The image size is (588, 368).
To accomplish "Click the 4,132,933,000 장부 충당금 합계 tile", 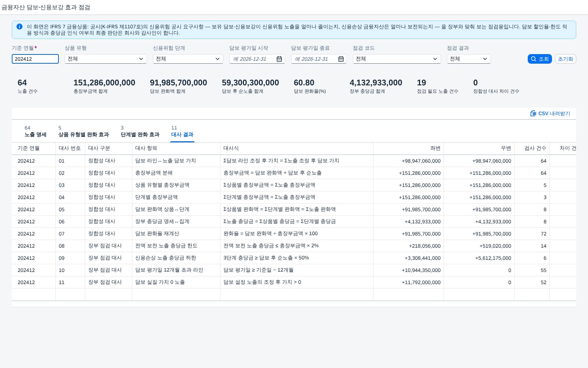I will pos(376,86).
